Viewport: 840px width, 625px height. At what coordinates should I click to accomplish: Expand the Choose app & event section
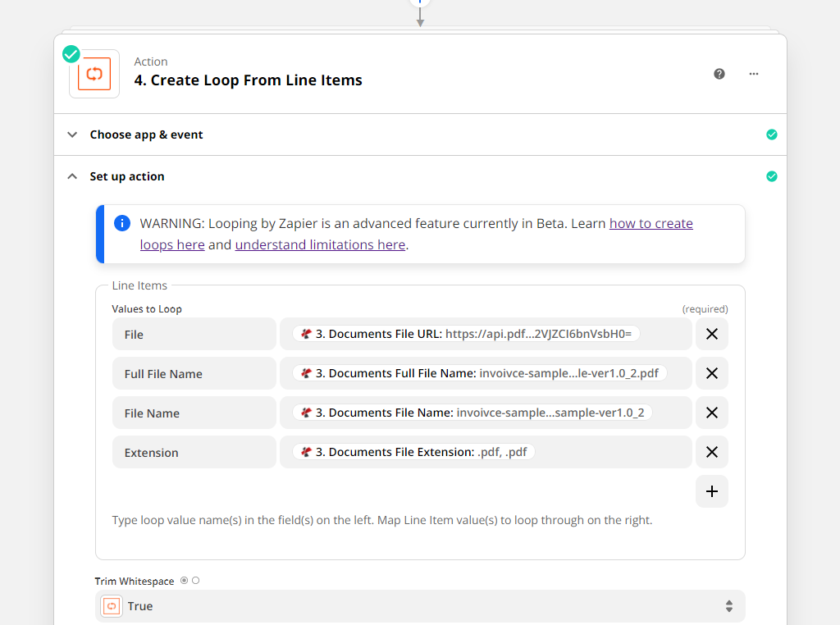tap(146, 135)
